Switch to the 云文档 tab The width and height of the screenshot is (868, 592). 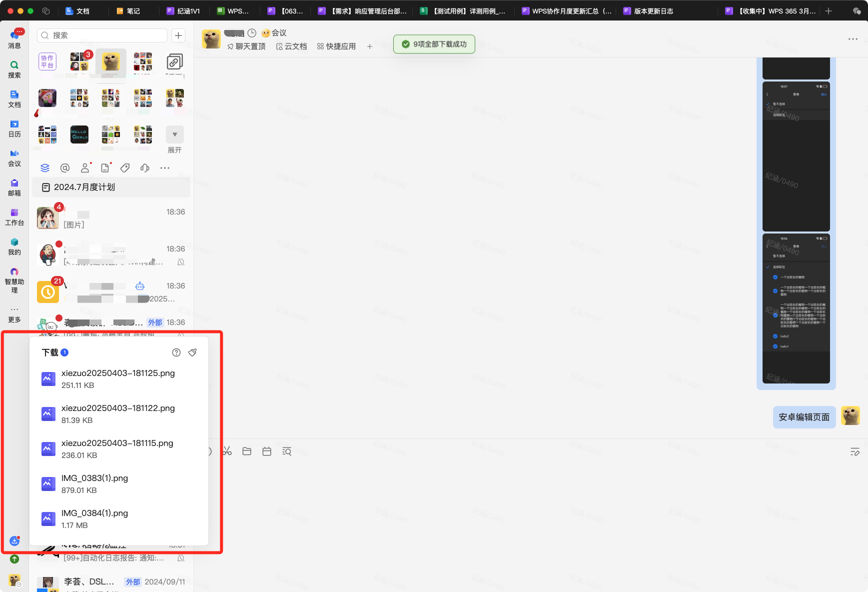[292, 46]
